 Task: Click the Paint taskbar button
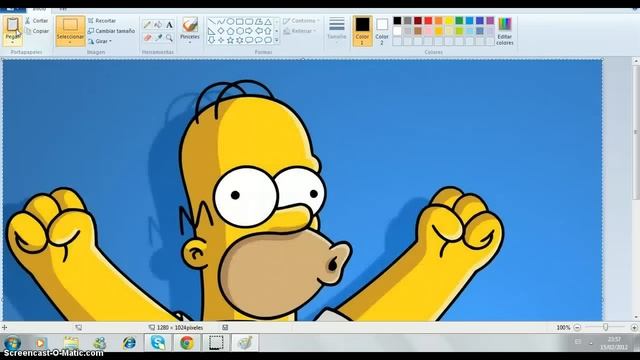(x=245, y=343)
